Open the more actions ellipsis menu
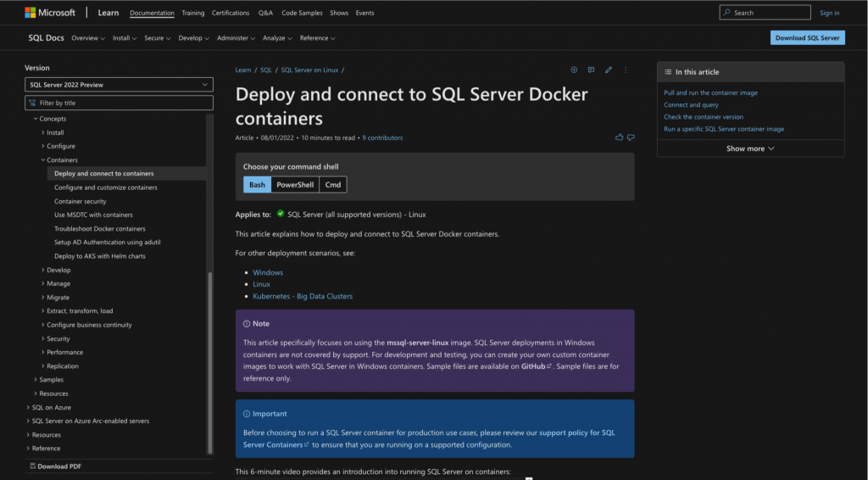The width and height of the screenshot is (868, 480). point(626,70)
